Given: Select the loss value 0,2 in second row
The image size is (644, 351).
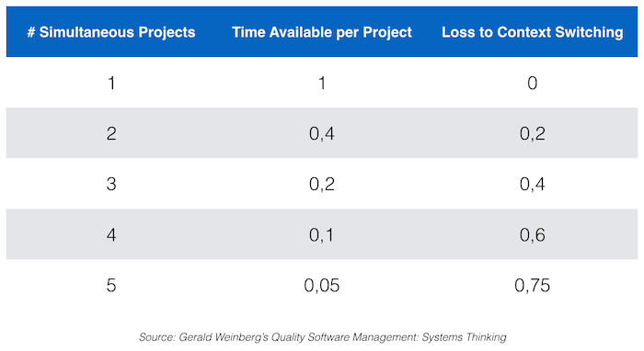Looking at the screenshot, I should (x=533, y=133).
